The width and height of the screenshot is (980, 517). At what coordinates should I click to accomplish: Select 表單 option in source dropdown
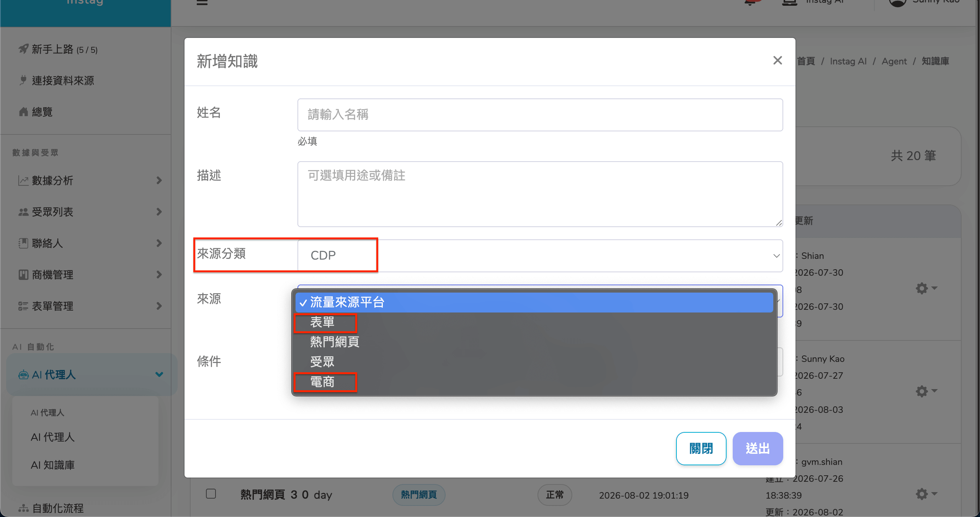[x=534, y=322]
